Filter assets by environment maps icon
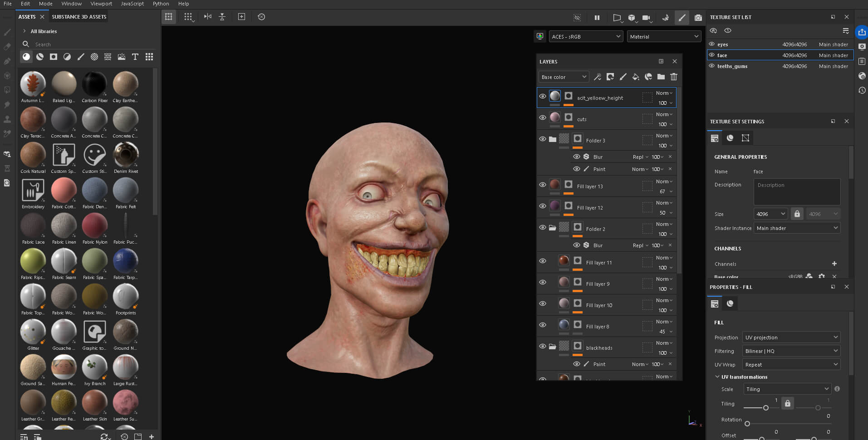Screen dimensions: 868x440 pyautogui.click(x=122, y=57)
